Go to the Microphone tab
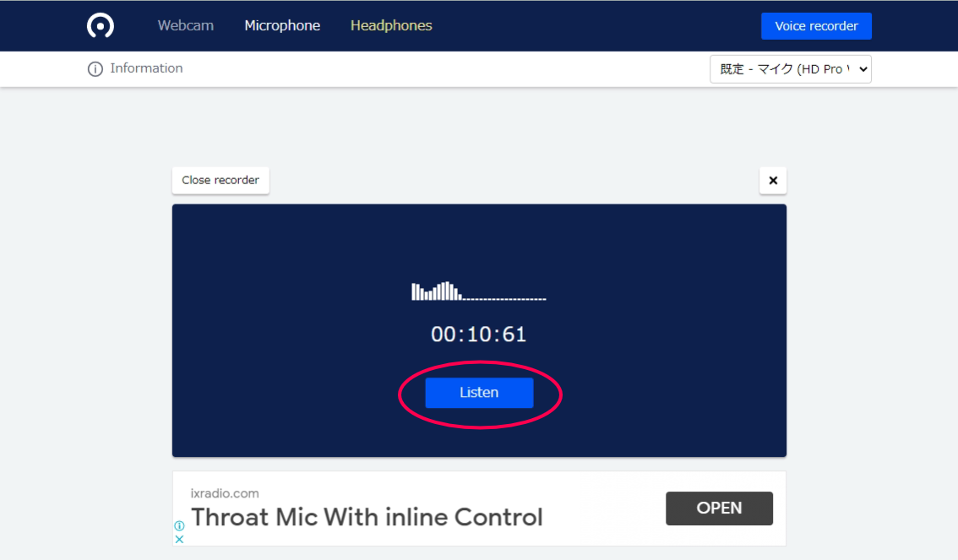The width and height of the screenshot is (958, 560). coord(282,25)
